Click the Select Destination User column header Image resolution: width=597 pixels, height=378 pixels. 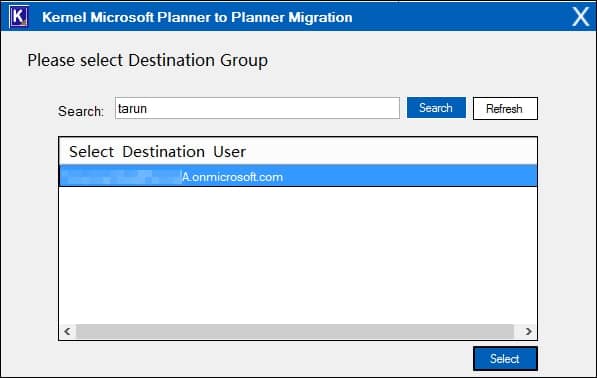point(298,152)
